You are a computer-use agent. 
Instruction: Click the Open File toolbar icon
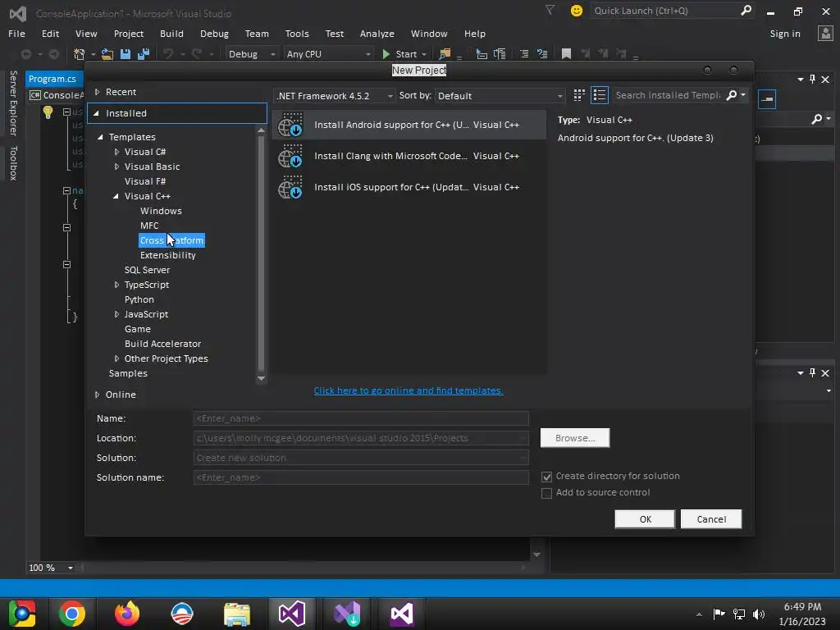coord(107,54)
